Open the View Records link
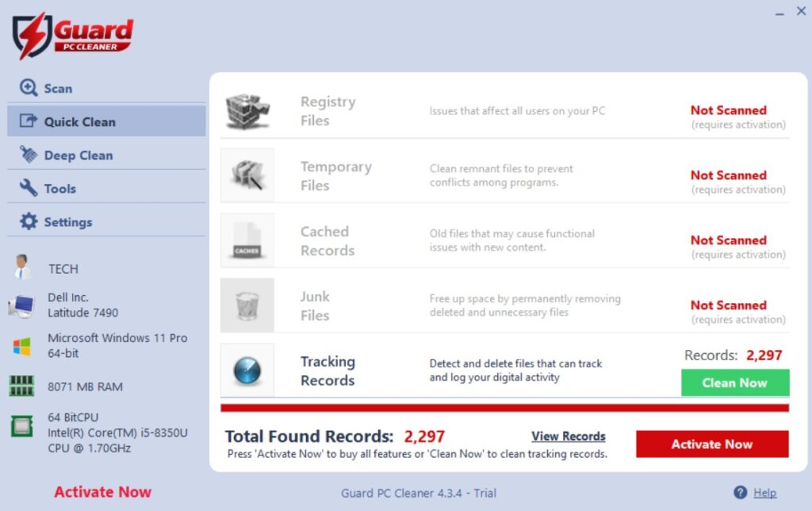The width and height of the screenshot is (812, 511). pyautogui.click(x=568, y=436)
